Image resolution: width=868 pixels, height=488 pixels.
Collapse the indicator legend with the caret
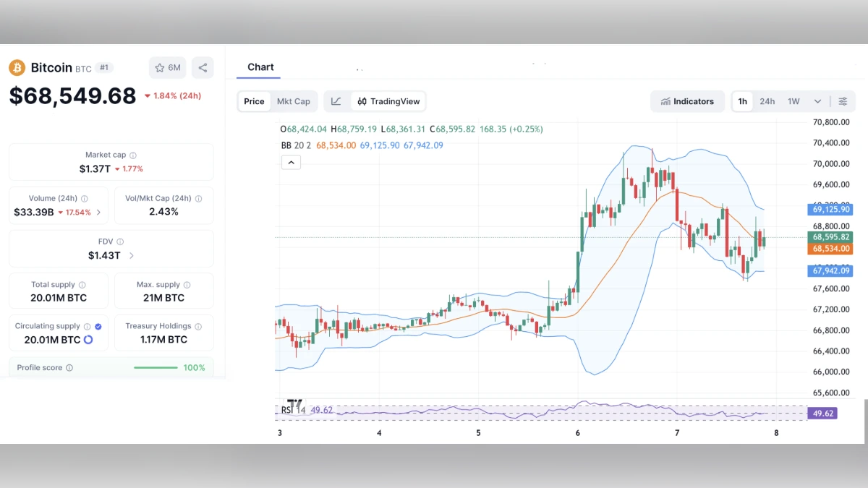[x=291, y=162]
